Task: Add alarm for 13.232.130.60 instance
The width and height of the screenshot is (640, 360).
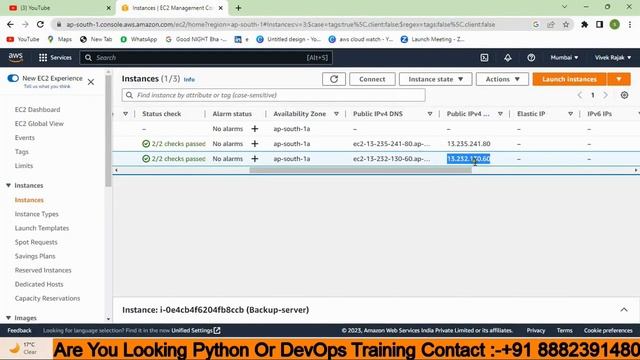Action: 255,159
